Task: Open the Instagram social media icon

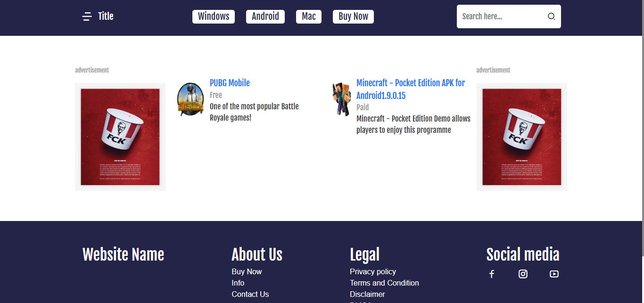Action: (x=523, y=274)
